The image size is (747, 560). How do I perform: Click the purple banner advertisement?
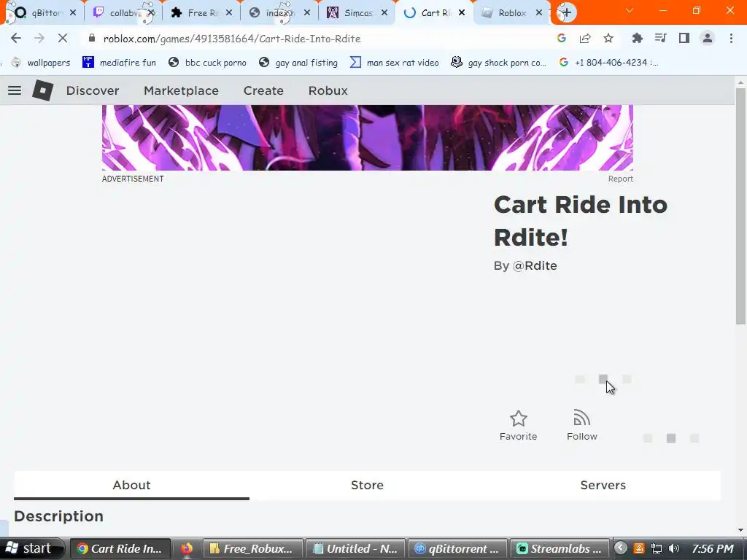coord(368,138)
